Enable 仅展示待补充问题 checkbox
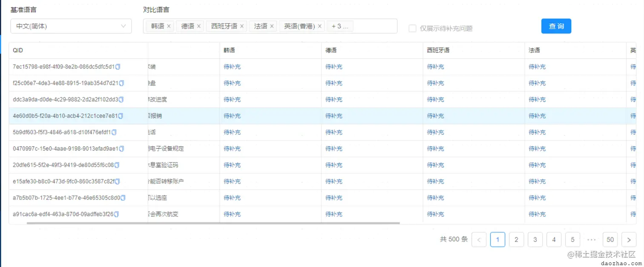Screen dimensions: 644x267 click(412, 28)
